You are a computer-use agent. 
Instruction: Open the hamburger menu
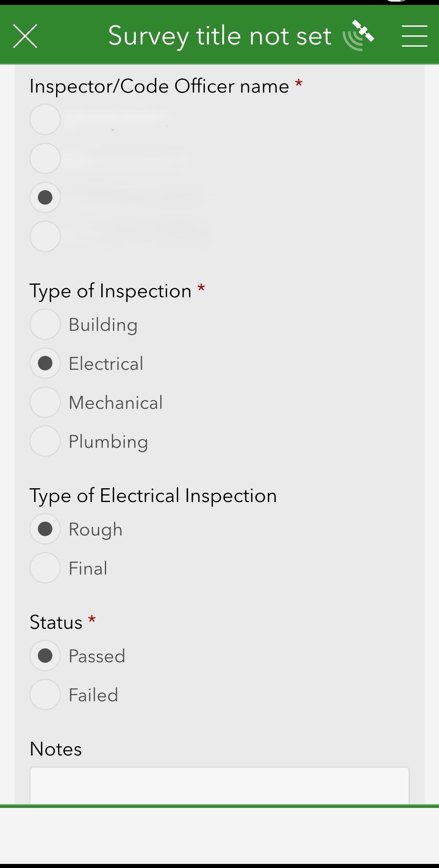pyautogui.click(x=414, y=36)
